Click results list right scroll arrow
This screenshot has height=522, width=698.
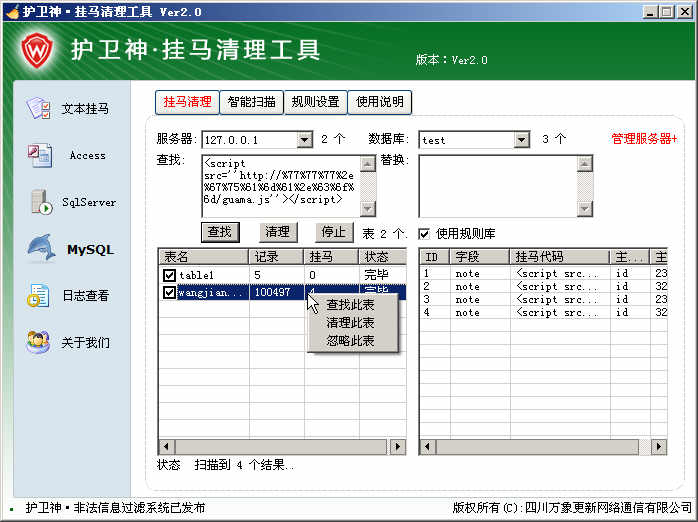pos(659,447)
